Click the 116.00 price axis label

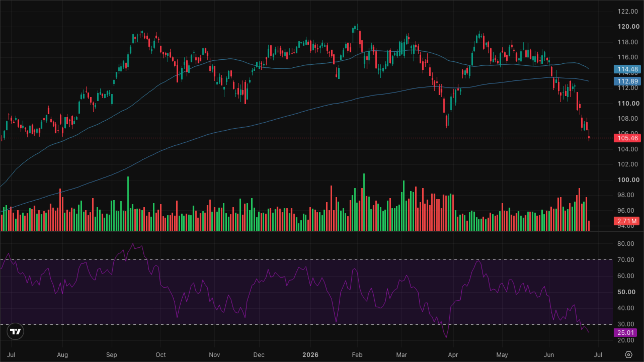pos(628,57)
